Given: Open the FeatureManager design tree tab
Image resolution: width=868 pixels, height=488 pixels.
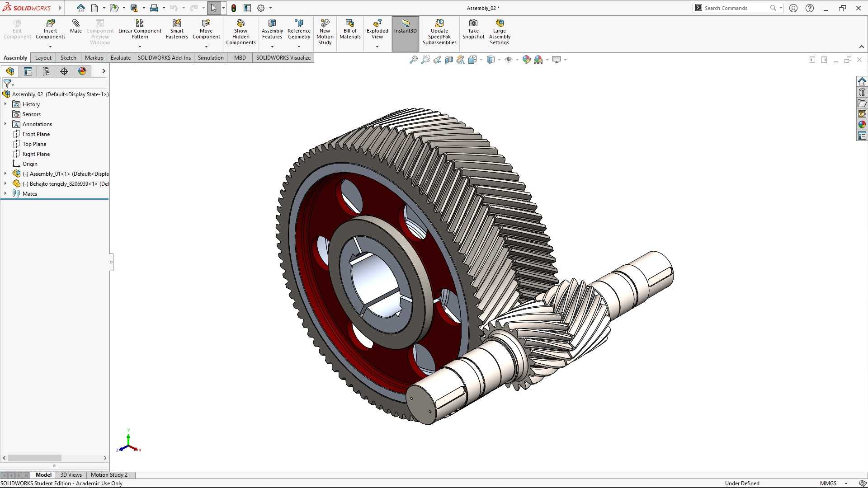Looking at the screenshot, I should (x=10, y=71).
